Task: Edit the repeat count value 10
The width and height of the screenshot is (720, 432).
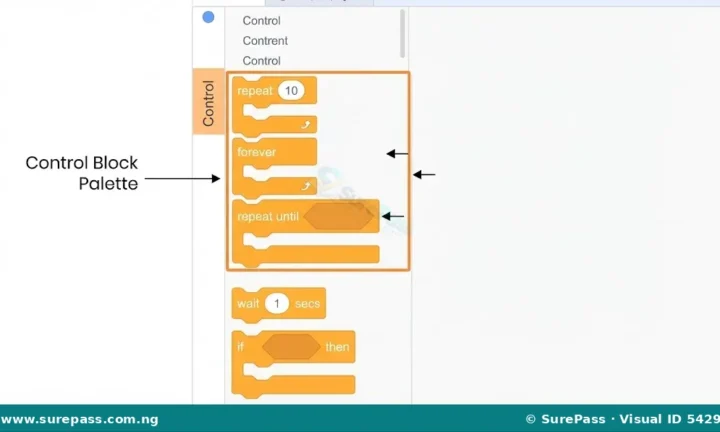Action: point(291,90)
